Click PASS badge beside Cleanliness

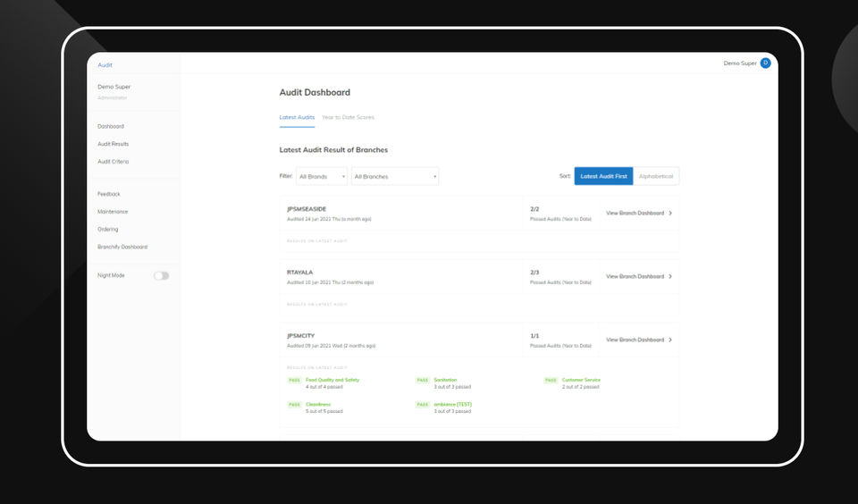294,405
